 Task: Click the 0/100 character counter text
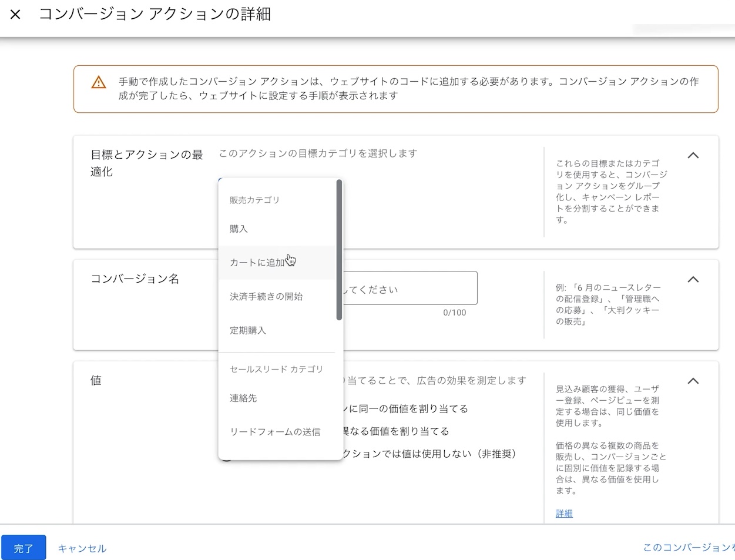click(455, 313)
